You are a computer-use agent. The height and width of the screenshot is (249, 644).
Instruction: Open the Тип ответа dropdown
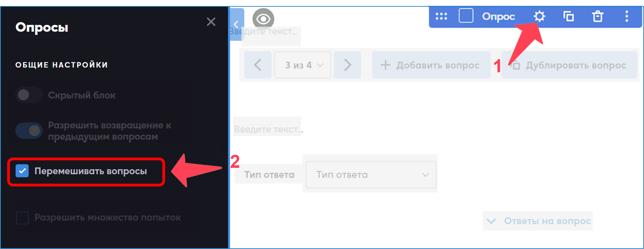pos(371,175)
